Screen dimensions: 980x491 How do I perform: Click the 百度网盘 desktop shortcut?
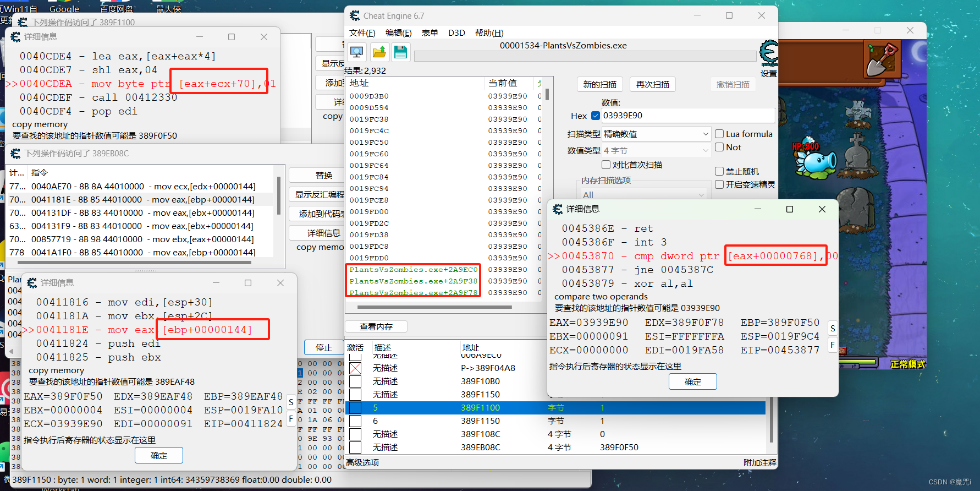pyautogui.click(x=116, y=8)
